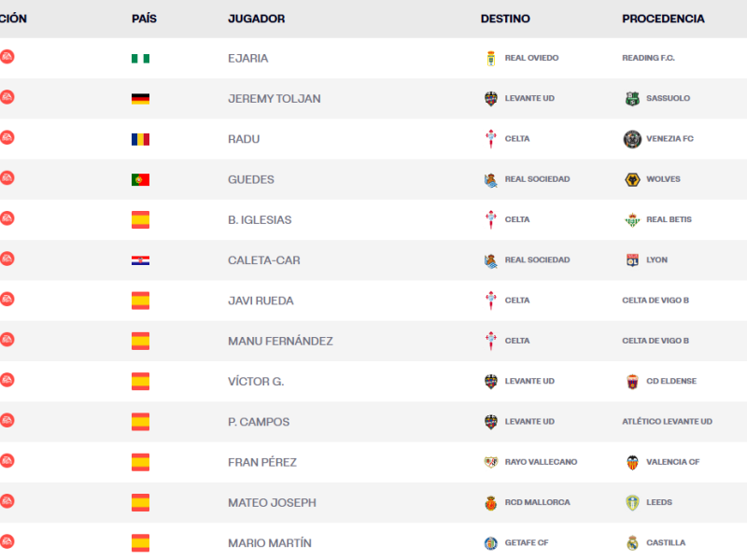The height and width of the screenshot is (560, 747).
Task: Click the Getafe CF crest
Action: pyautogui.click(x=491, y=543)
